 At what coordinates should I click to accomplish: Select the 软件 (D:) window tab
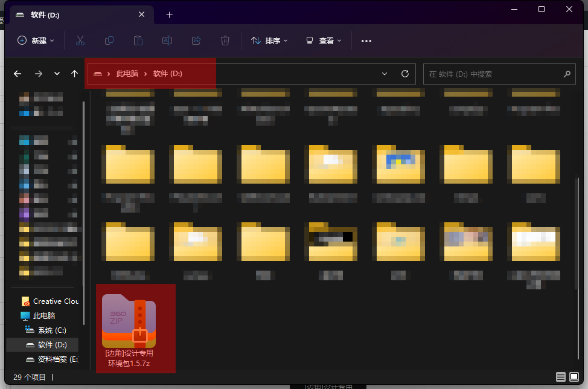pos(81,15)
